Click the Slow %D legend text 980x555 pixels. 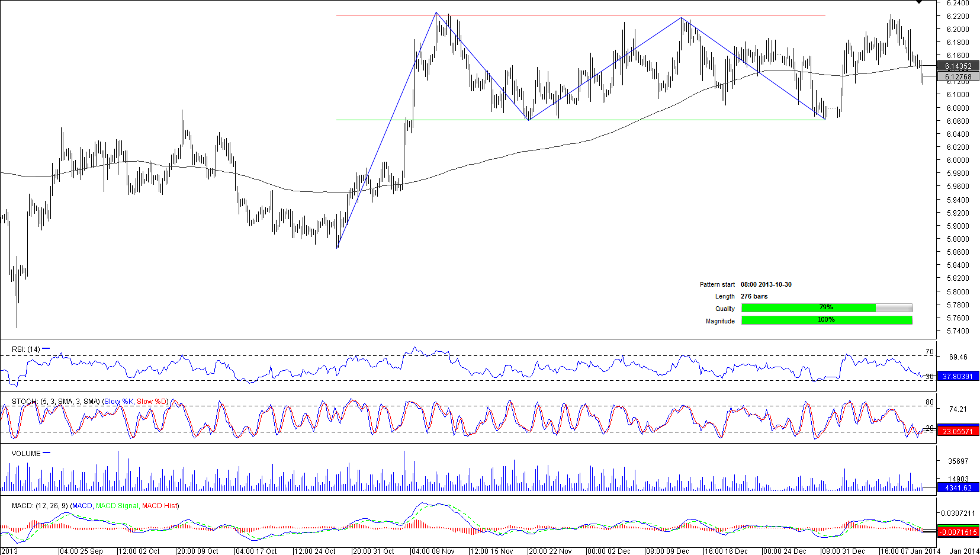click(152, 402)
